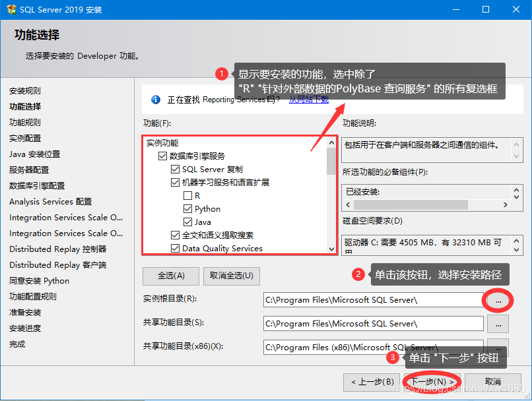This screenshot has width=532, height=401.
Task: Click the 已经安装: entry in prerequisites
Action: pyautogui.click(x=362, y=192)
